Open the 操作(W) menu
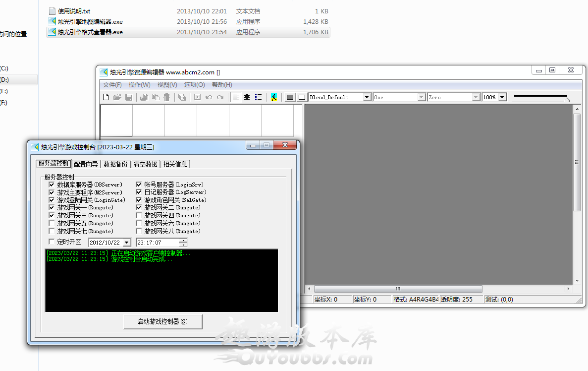This screenshot has width=588, height=371. click(x=139, y=85)
